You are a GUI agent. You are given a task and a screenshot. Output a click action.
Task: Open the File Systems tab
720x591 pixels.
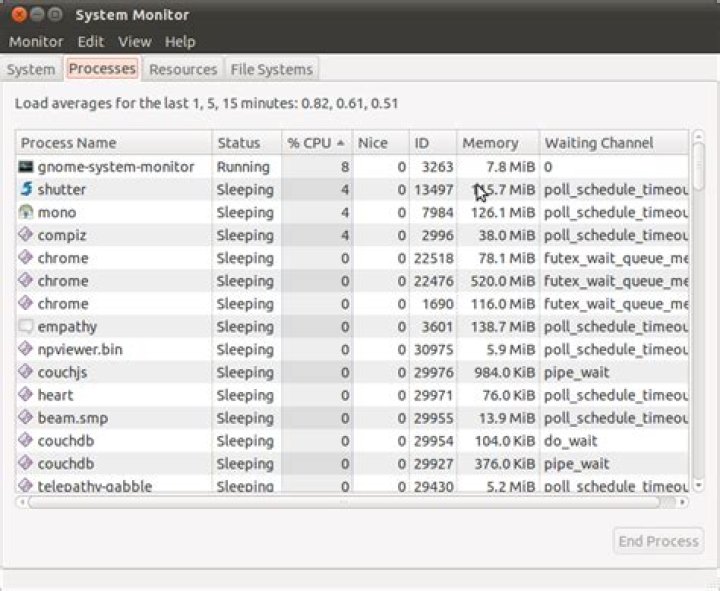[271, 69]
